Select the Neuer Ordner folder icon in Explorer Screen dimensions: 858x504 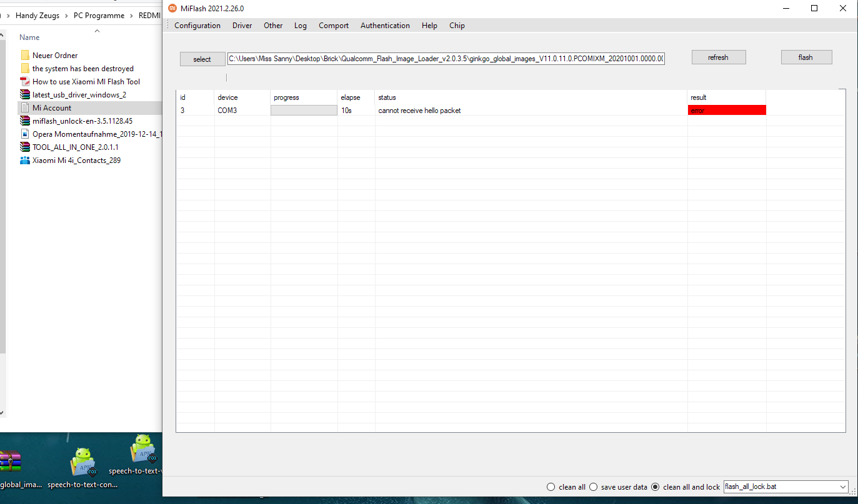[25, 56]
